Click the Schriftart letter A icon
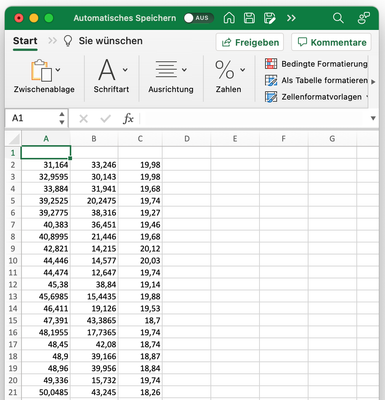The height and width of the screenshot is (400, 385). [107, 70]
